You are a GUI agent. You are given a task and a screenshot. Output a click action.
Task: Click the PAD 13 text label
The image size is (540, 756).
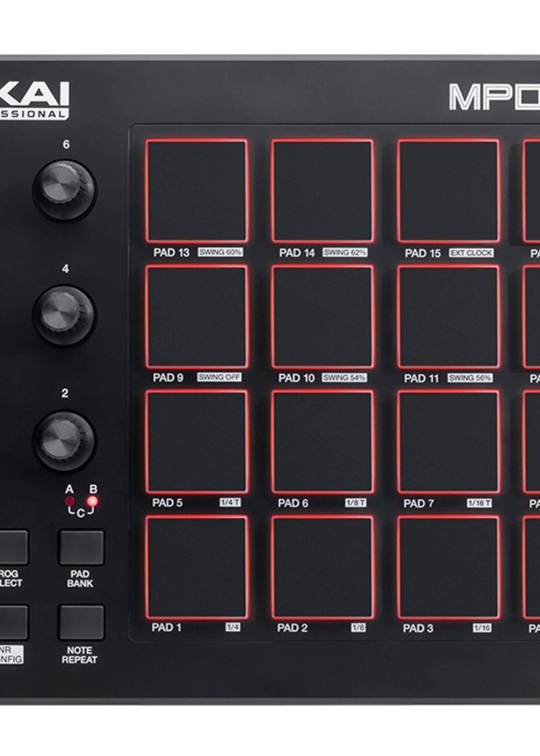171,253
